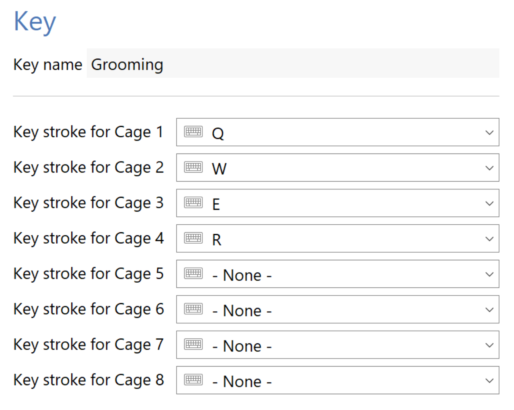Click keyboard icon in Cage 3 row
The image size is (514, 410).
[x=193, y=202]
